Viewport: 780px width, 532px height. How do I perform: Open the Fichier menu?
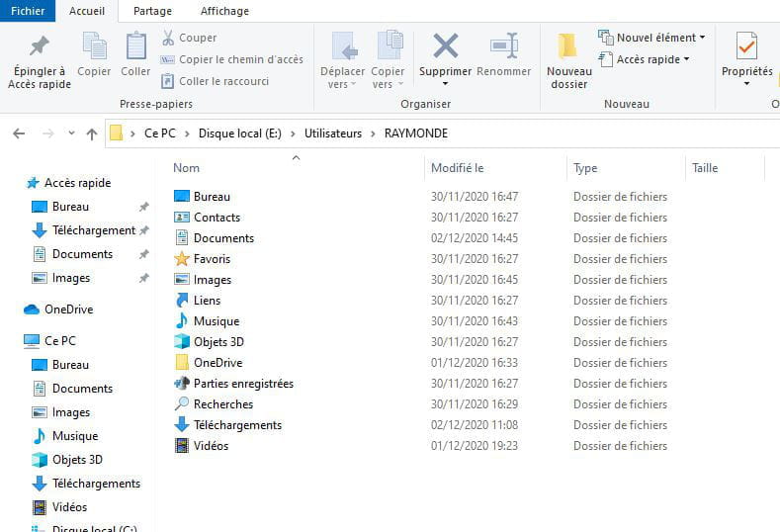(28, 11)
